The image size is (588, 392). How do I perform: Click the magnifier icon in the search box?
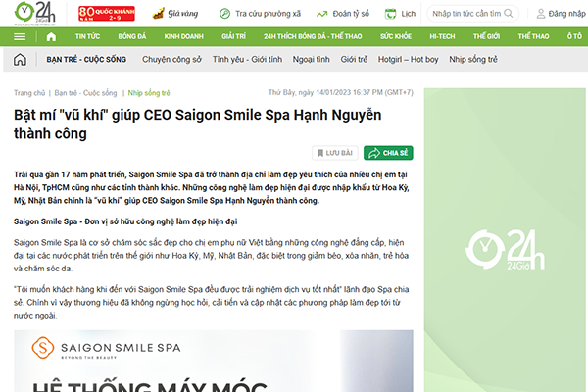pyautogui.click(x=508, y=14)
